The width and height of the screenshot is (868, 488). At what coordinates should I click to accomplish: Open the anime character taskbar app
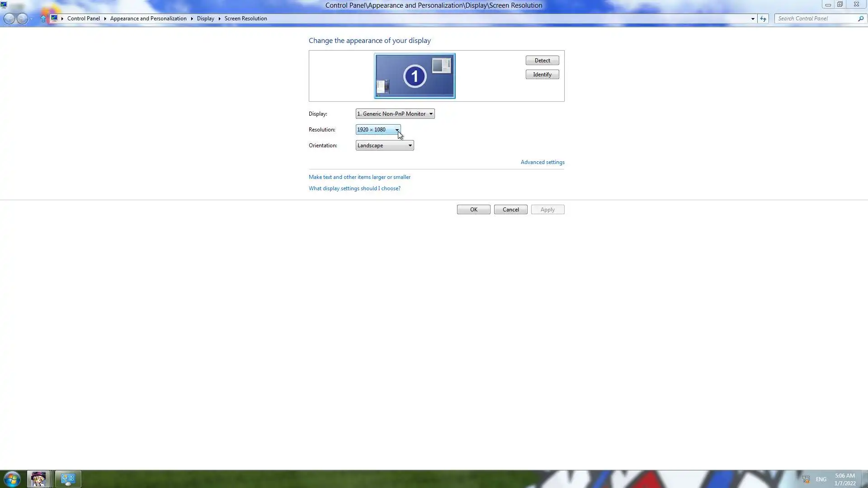click(x=38, y=479)
